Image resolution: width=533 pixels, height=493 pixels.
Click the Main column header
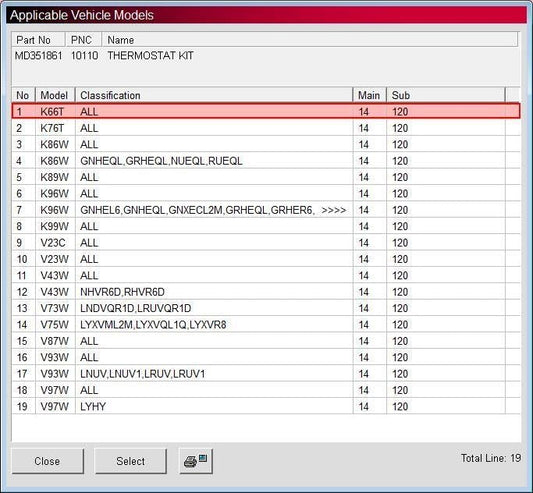pyautogui.click(x=369, y=95)
